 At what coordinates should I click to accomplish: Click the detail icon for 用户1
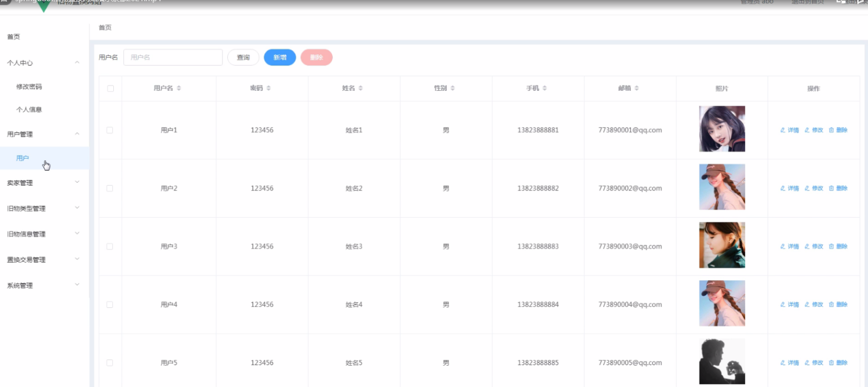tap(783, 130)
